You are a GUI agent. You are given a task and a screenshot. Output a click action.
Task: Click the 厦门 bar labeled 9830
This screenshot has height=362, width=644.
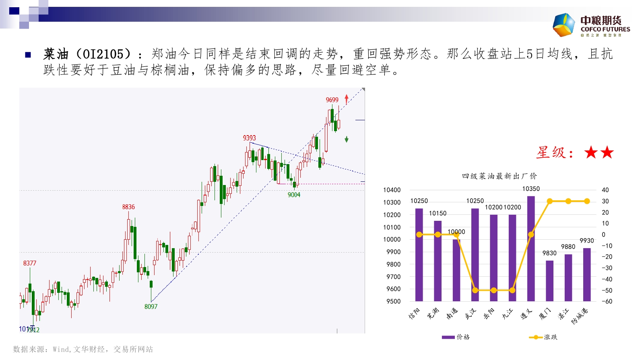tap(549, 281)
